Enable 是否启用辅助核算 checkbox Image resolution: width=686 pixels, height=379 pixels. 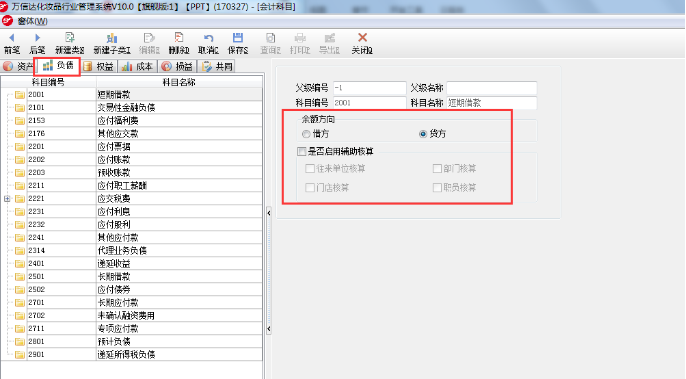coord(301,151)
